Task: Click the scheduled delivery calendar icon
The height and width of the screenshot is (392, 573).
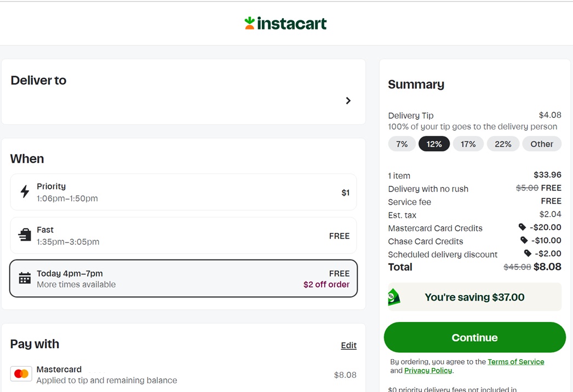Action: [x=25, y=278]
